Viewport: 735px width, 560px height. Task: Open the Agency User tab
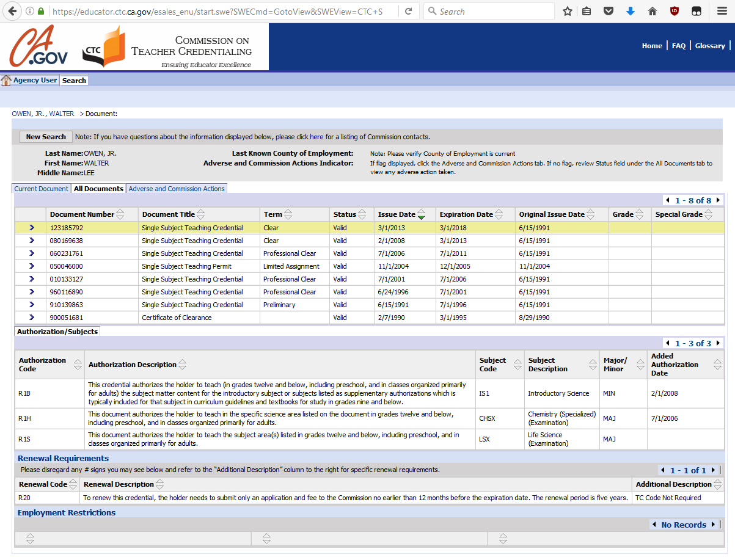35,80
